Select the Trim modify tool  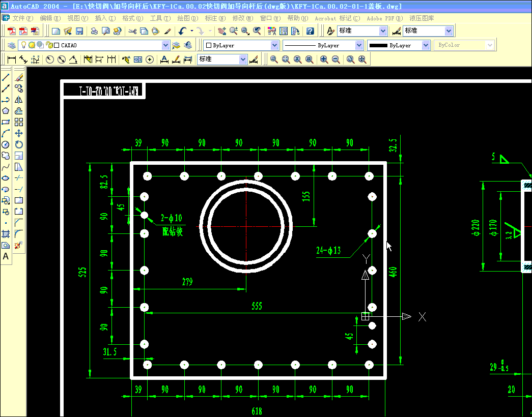(19, 178)
